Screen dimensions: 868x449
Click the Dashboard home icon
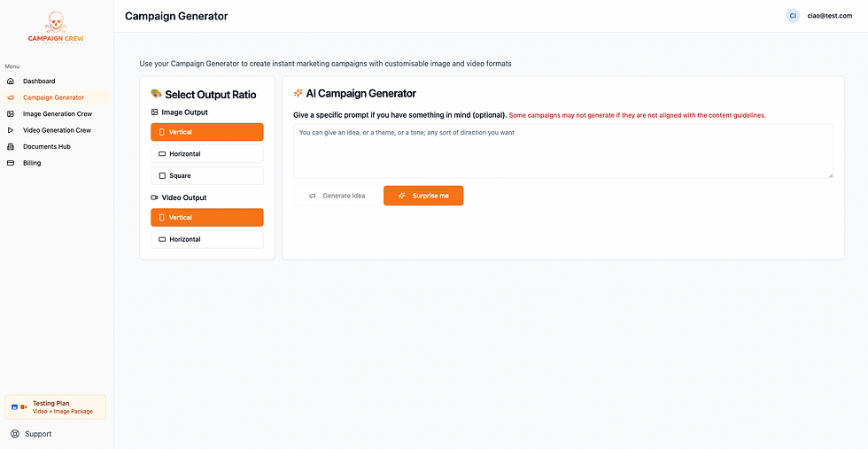11,81
